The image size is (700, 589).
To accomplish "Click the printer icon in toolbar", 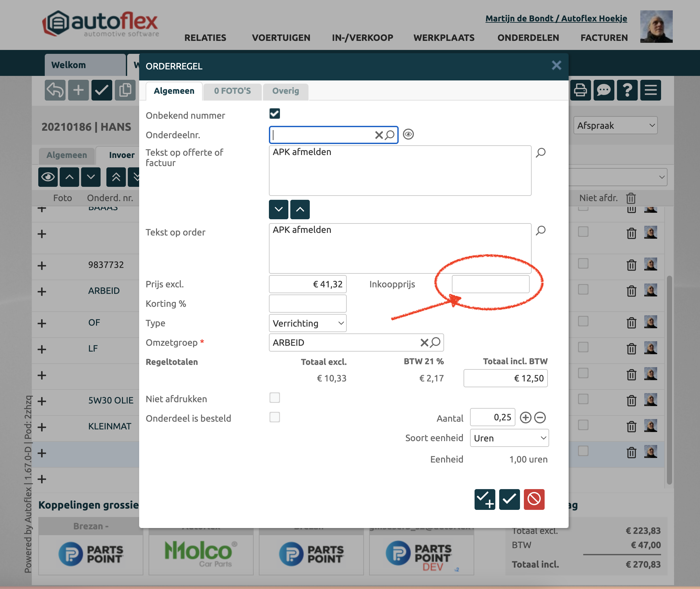I will click(x=580, y=90).
